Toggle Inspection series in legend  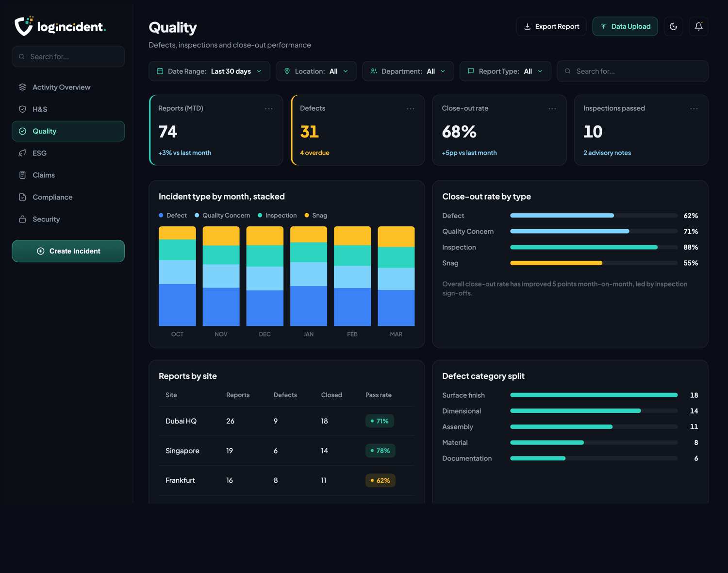277,216
